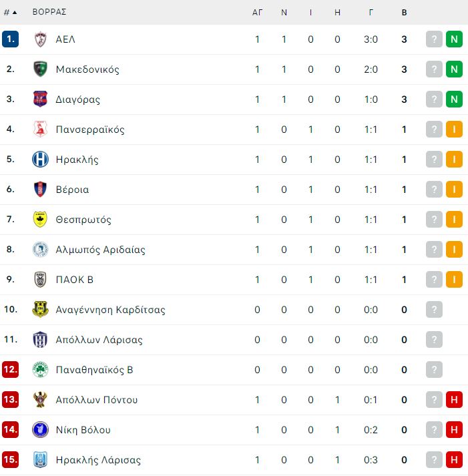The width and height of the screenshot is (468, 476).
Task: Click the red H badge for Νίκη Βόλου
Action: click(x=454, y=430)
